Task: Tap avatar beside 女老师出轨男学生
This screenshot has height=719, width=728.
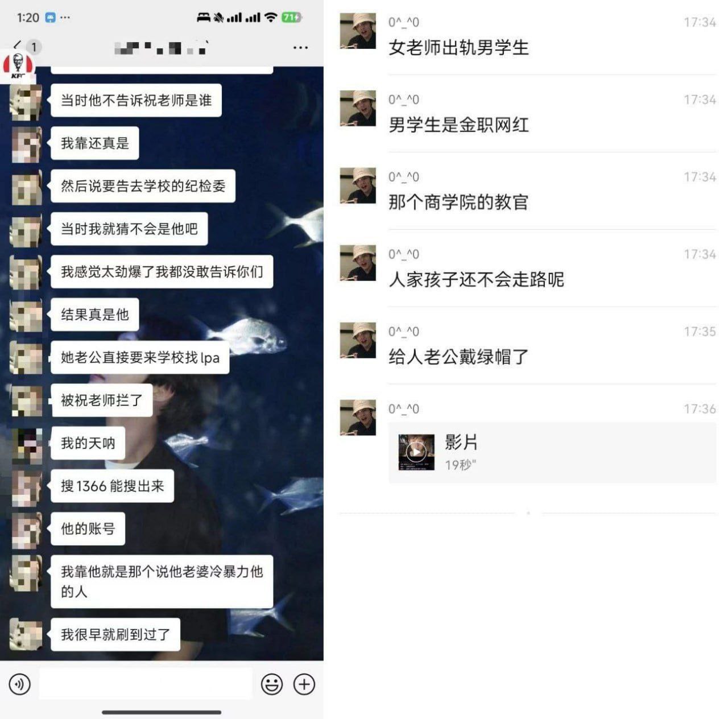Action: [358, 31]
